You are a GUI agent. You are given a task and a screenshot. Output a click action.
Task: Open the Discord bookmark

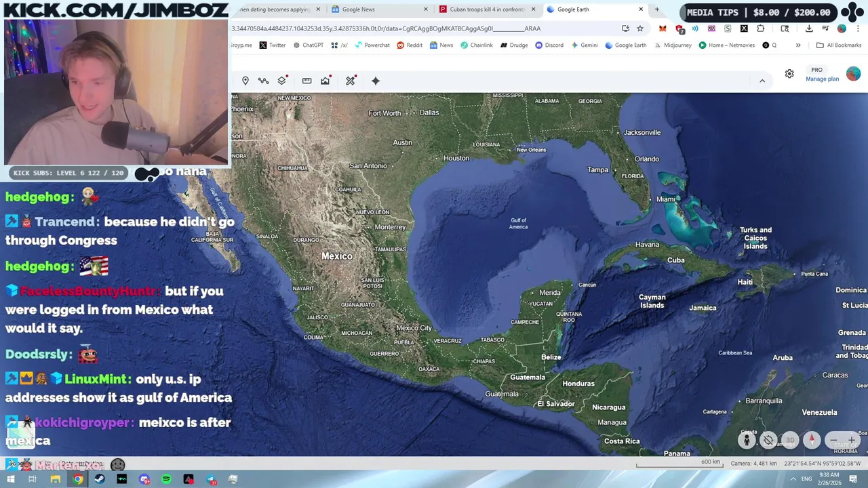point(549,45)
